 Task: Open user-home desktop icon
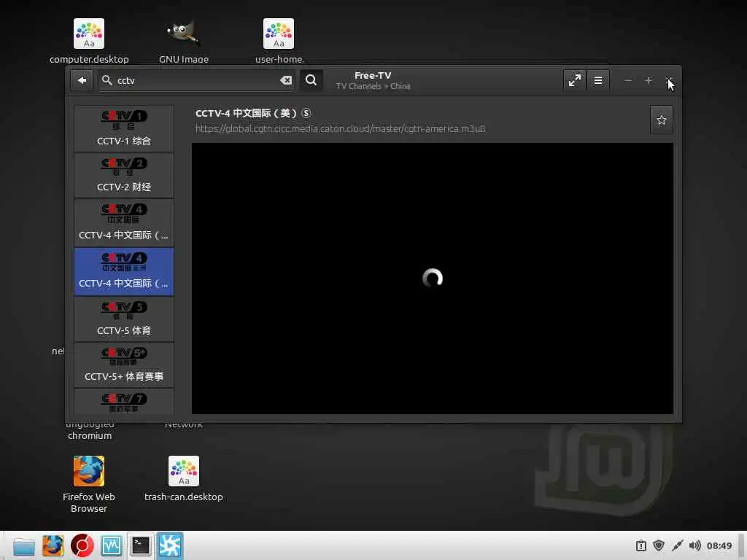[279, 42]
